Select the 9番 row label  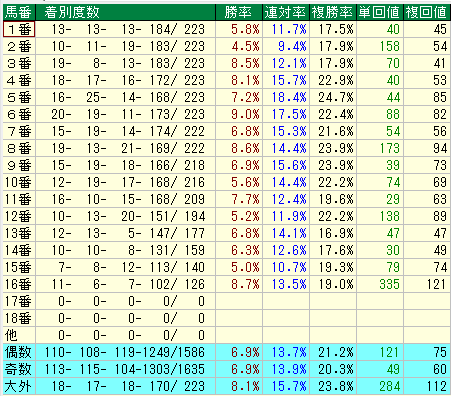click(19, 165)
